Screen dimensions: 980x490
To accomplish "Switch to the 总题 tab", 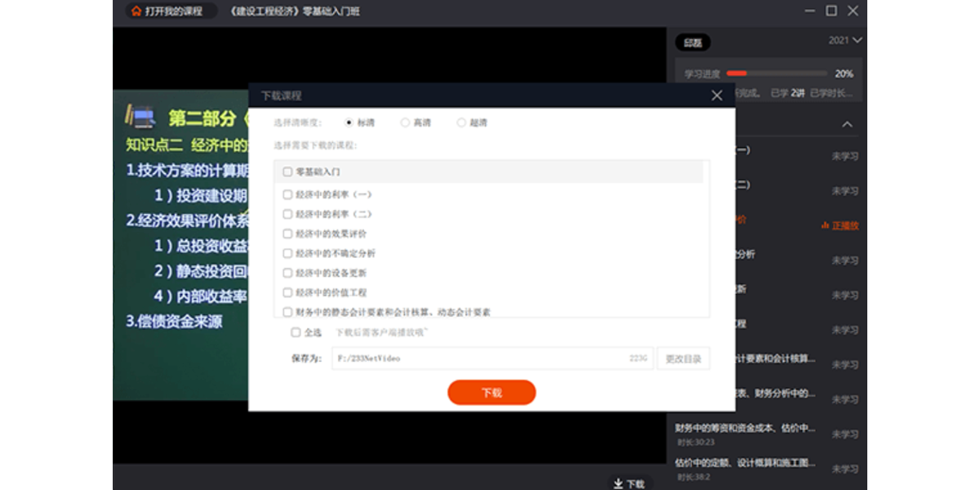I will [693, 42].
